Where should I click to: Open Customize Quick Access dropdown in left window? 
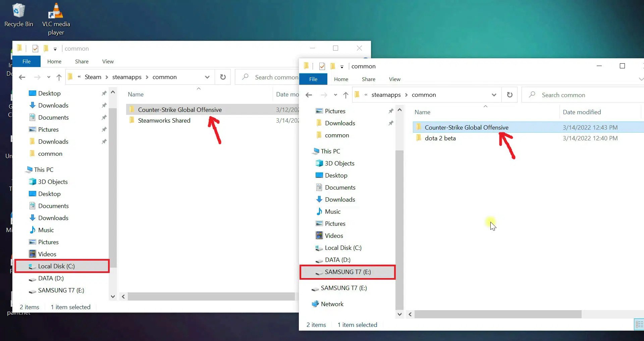point(55,49)
